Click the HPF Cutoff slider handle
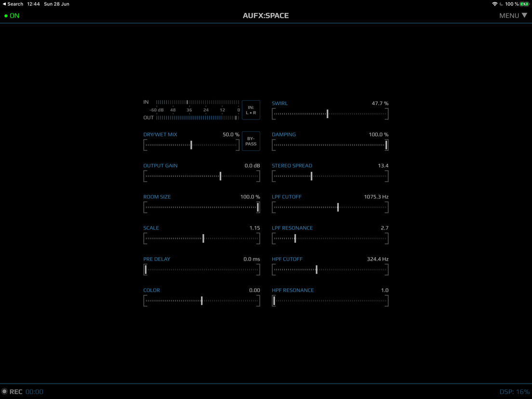This screenshot has width=532, height=399. point(317,270)
